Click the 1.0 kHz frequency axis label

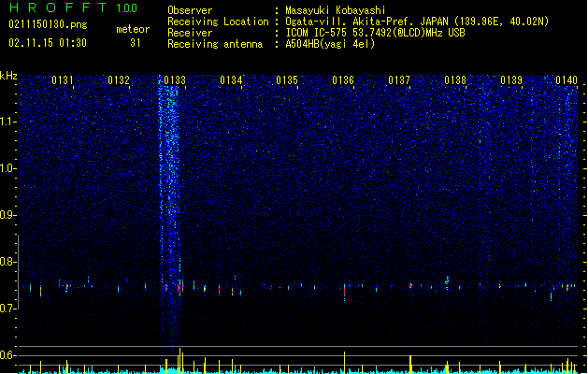(x=8, y=168)
